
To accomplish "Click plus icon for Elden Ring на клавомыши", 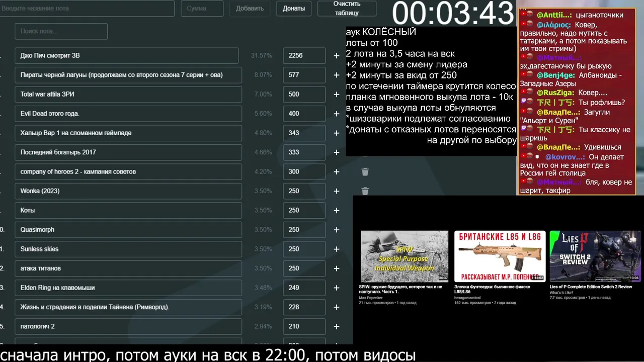I will (x=337, y=288).
